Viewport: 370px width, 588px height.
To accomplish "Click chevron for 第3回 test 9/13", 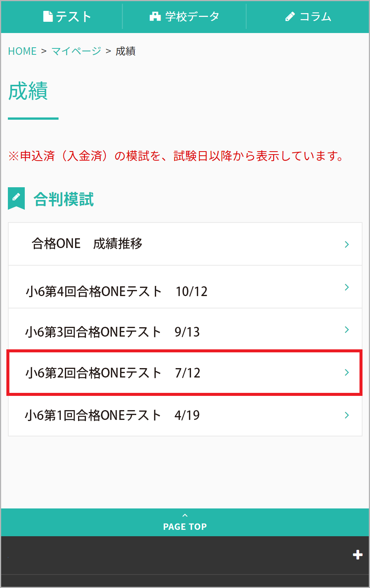I will pos(347,329).
